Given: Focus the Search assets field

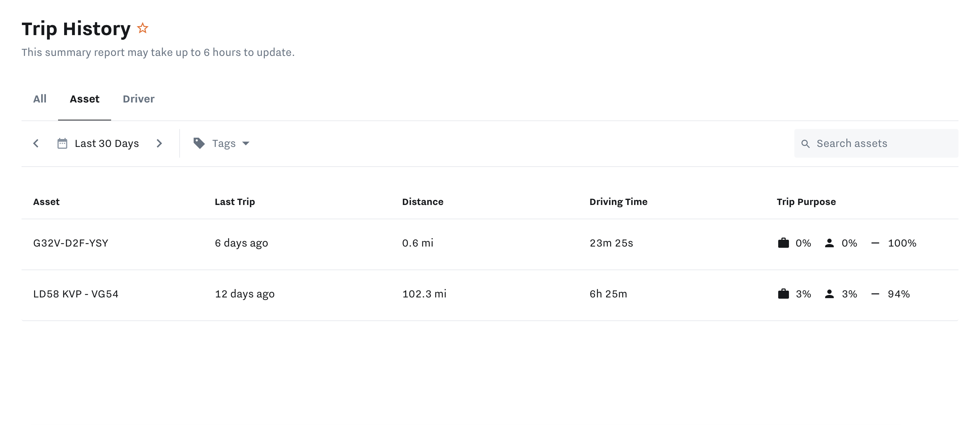Looking at the screenshot, I should point(883,143).
